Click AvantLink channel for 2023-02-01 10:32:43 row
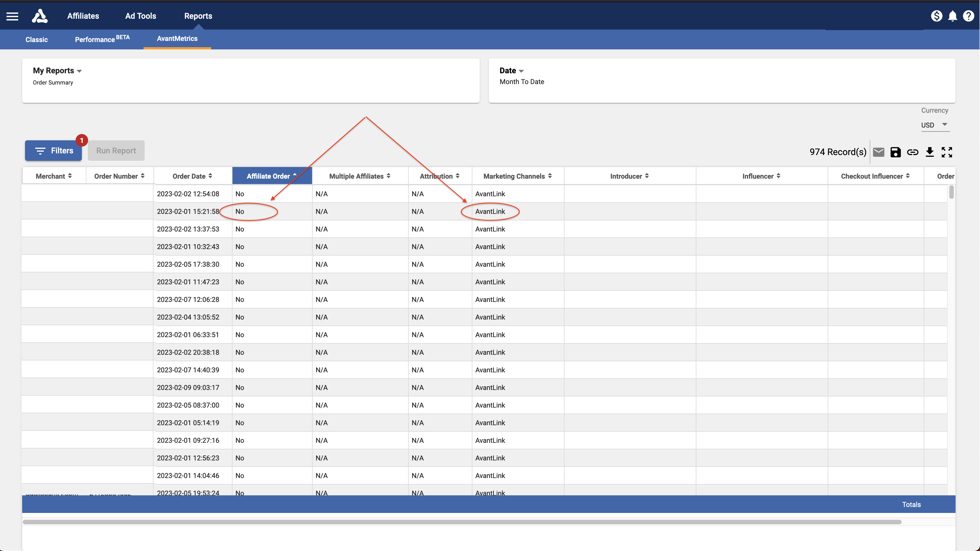The height and width of the screenshot is (551, 980). [490, 247]
